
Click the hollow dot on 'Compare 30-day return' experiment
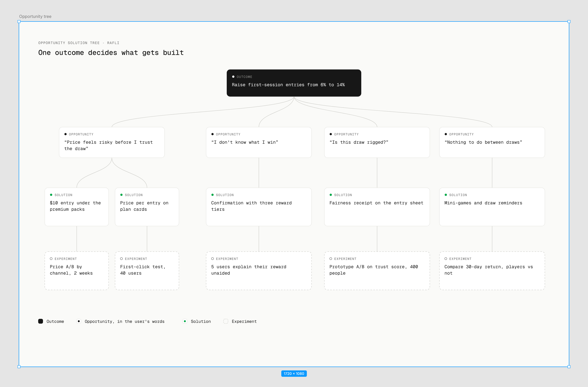coord(446,259)
